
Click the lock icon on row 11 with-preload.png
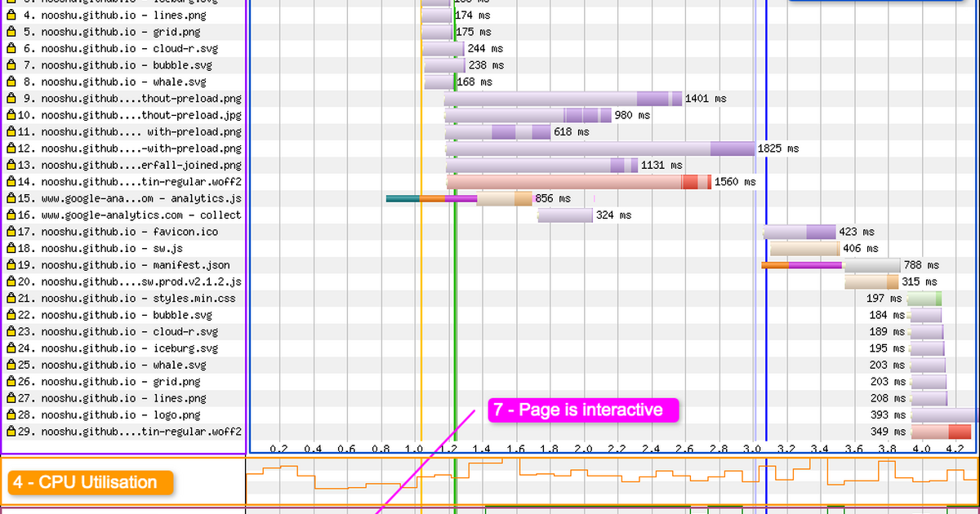(11, 131)
